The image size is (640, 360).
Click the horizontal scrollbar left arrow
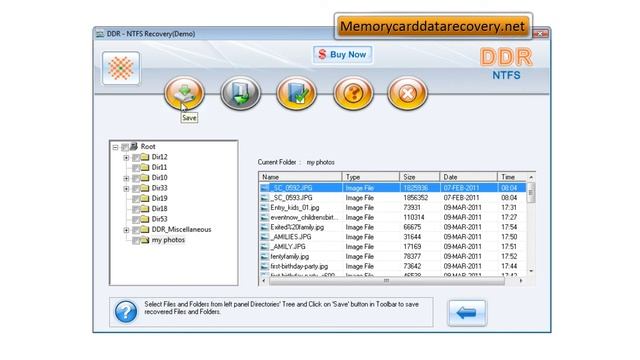pos(264,281)
